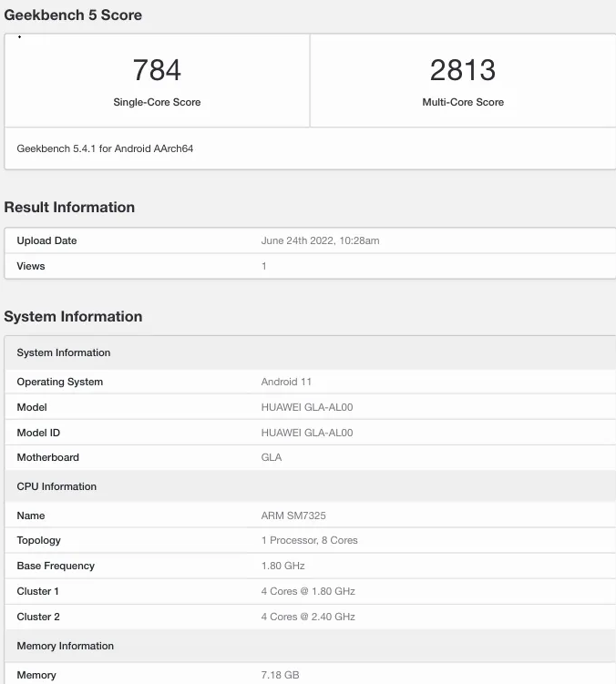The image size is (616, 684).
Task: Select the Android 11 value
Action: (286, 382)
